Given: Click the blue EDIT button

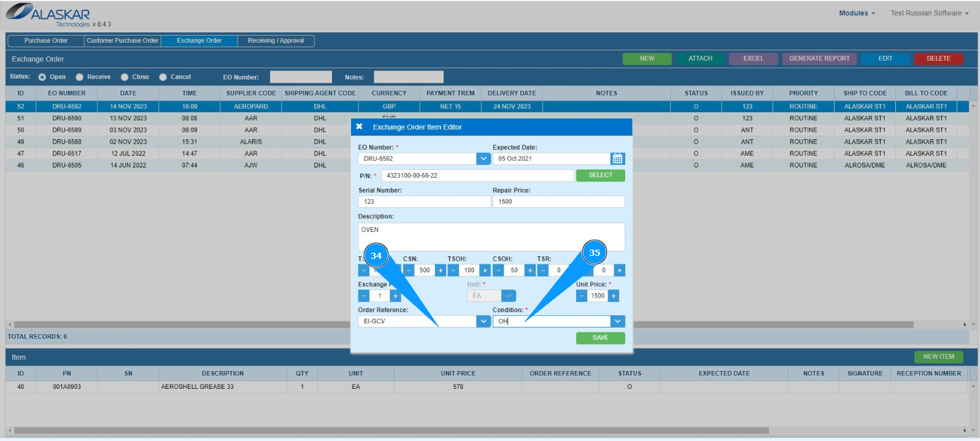Looking at the screenshot, I should (x=885, y=59).
